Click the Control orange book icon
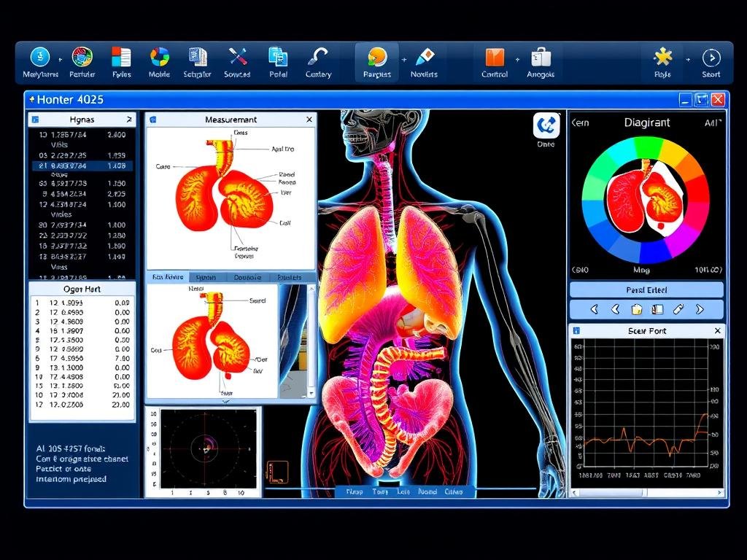 (495, 58)
